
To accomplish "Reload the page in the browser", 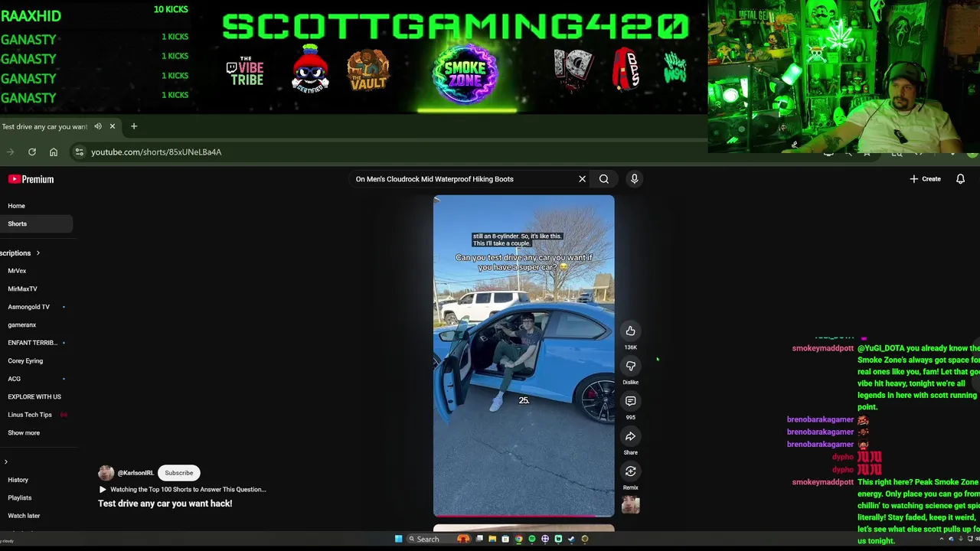I will coord(32,152).
